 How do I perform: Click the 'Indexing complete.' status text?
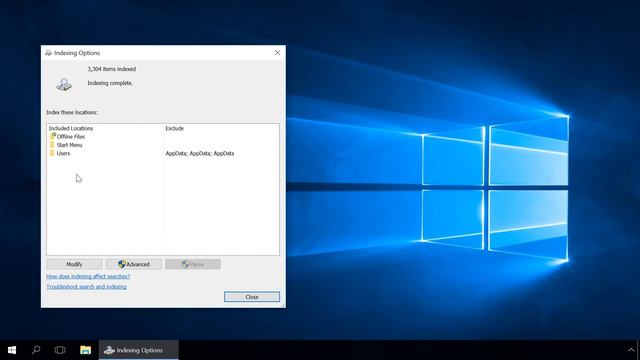point(110,83)
